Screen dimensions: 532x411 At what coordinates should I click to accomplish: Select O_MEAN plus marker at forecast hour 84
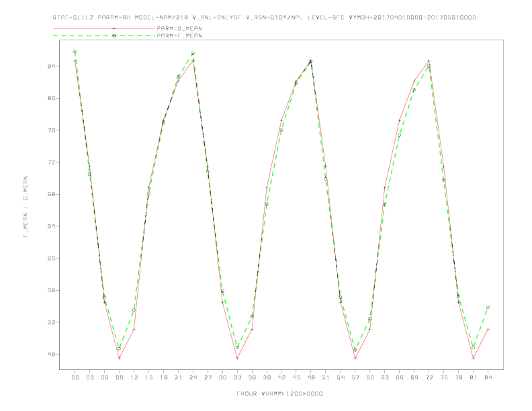488,329
